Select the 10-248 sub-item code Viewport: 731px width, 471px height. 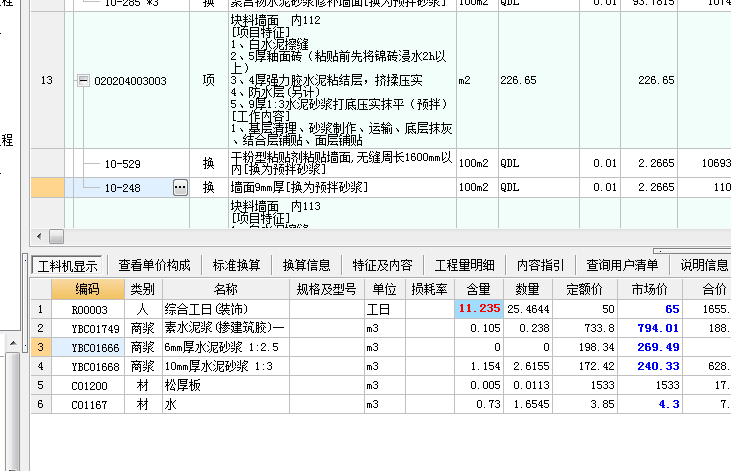(x=123, y=188)
